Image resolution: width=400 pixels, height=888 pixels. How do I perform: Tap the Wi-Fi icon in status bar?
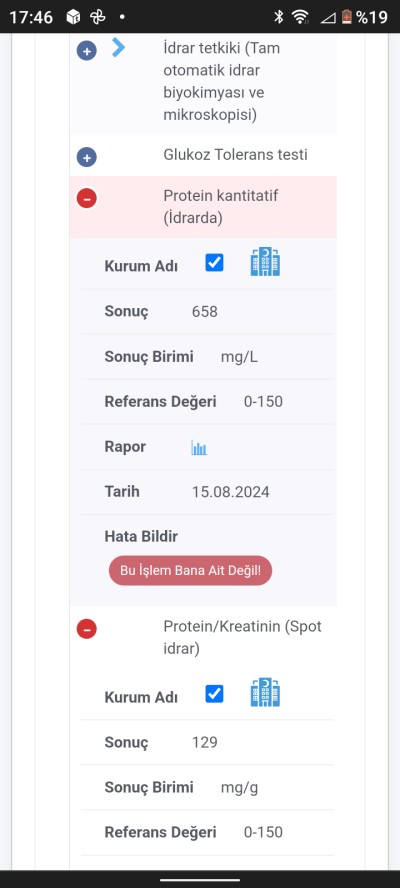[300, 17]
